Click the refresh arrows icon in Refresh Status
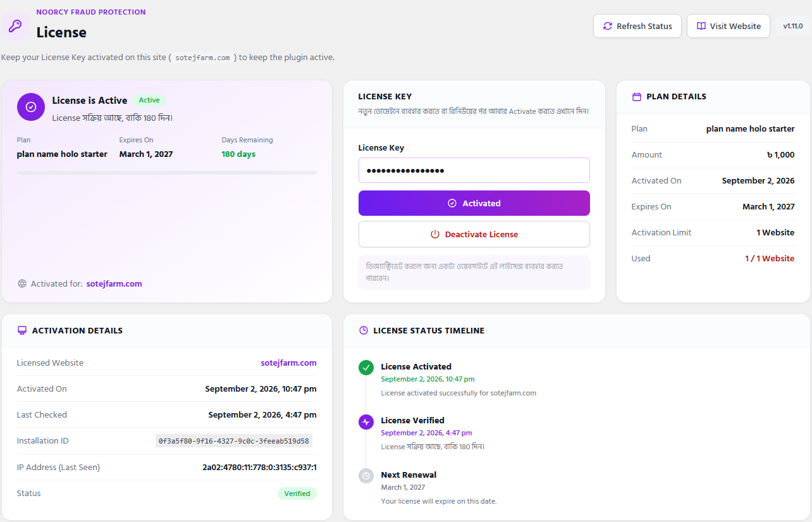This screenshot has width=812, height=522. pyautogui.click(x=608, y=26)
